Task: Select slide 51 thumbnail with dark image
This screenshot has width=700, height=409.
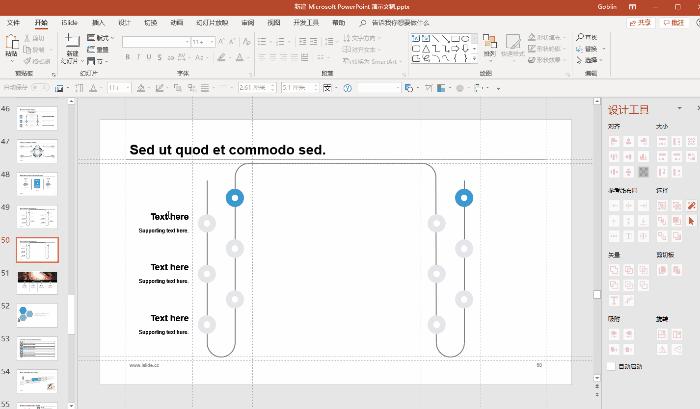Action: pyautogui.click(x=38, y=277)
